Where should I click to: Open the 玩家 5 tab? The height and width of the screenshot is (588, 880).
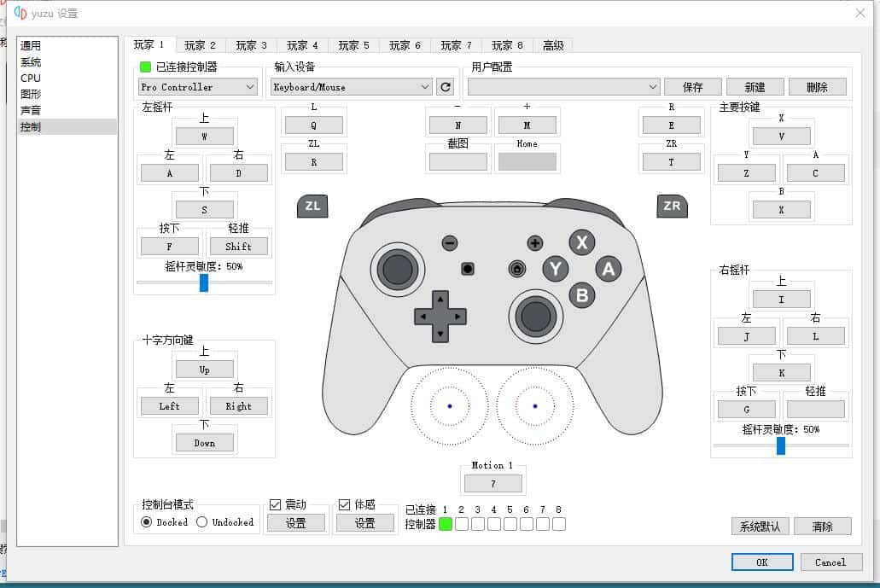(354, 45)
